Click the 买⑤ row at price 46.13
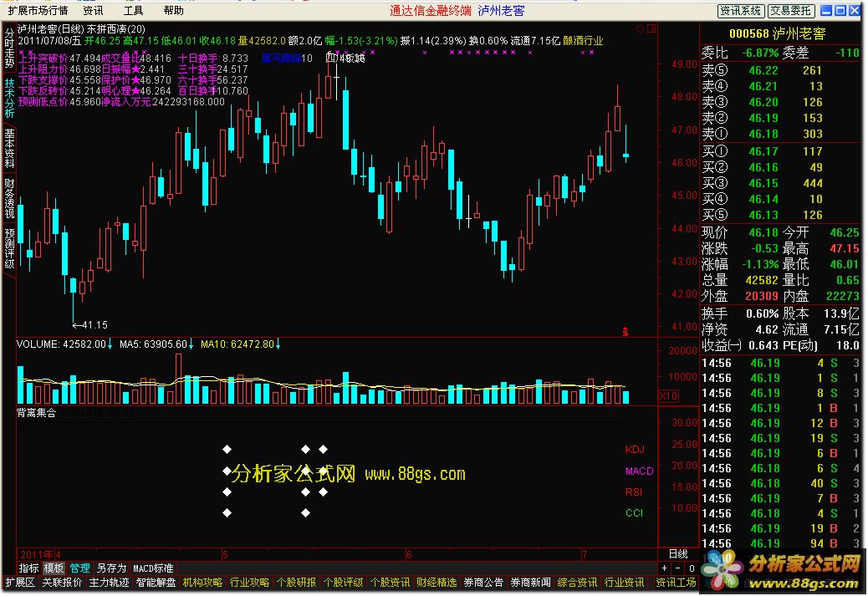 click(x=780, y=215)
